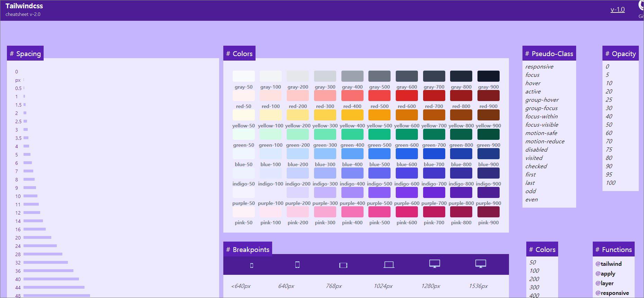Select the pink-700 color swatch

coord(434,212)
